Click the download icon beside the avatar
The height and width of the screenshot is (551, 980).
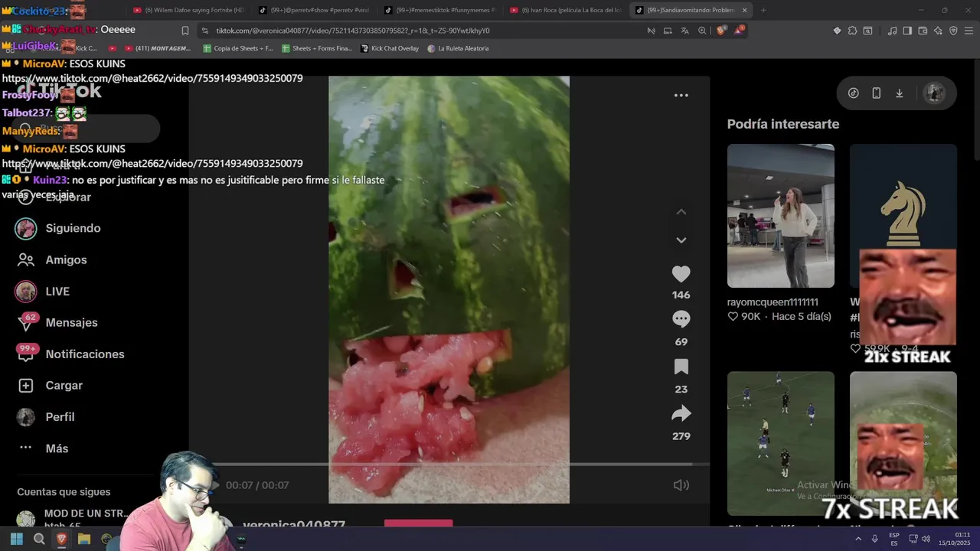click(x=899, y=93)
